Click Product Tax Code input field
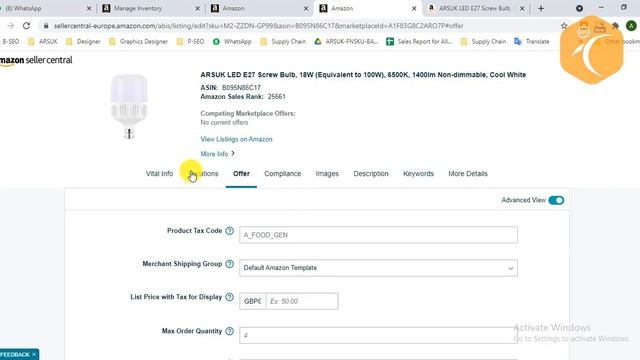This screenshot has height=360, width=640. tap(378, 235)
